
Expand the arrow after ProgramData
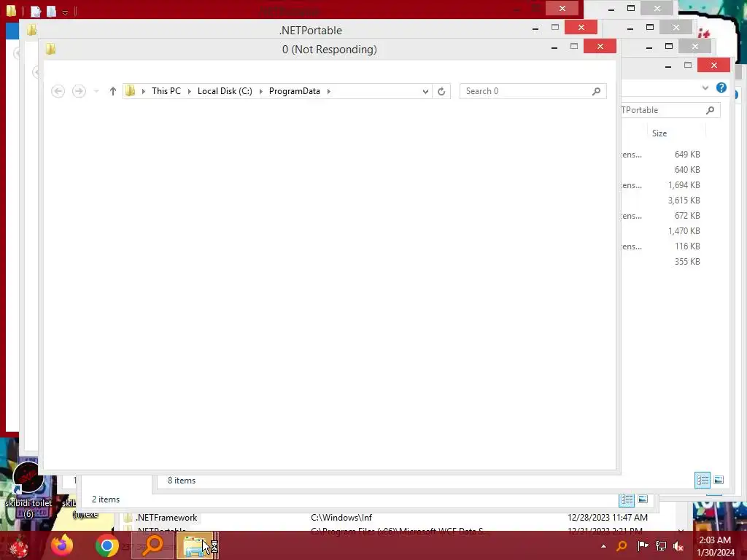point(329,91)
